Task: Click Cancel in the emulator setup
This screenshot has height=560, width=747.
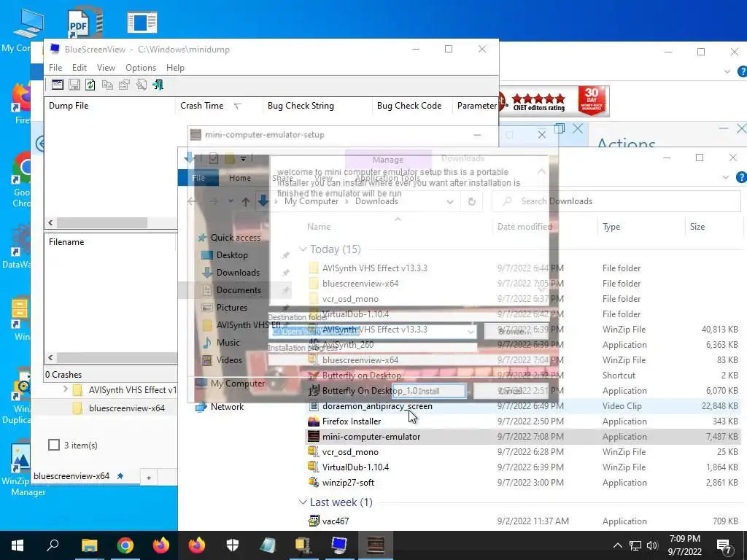Action: 510,391
